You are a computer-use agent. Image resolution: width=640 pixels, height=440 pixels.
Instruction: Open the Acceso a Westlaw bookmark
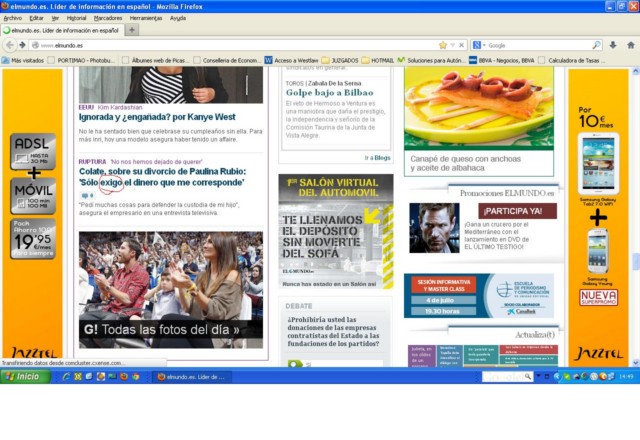(x=291, y=60)
